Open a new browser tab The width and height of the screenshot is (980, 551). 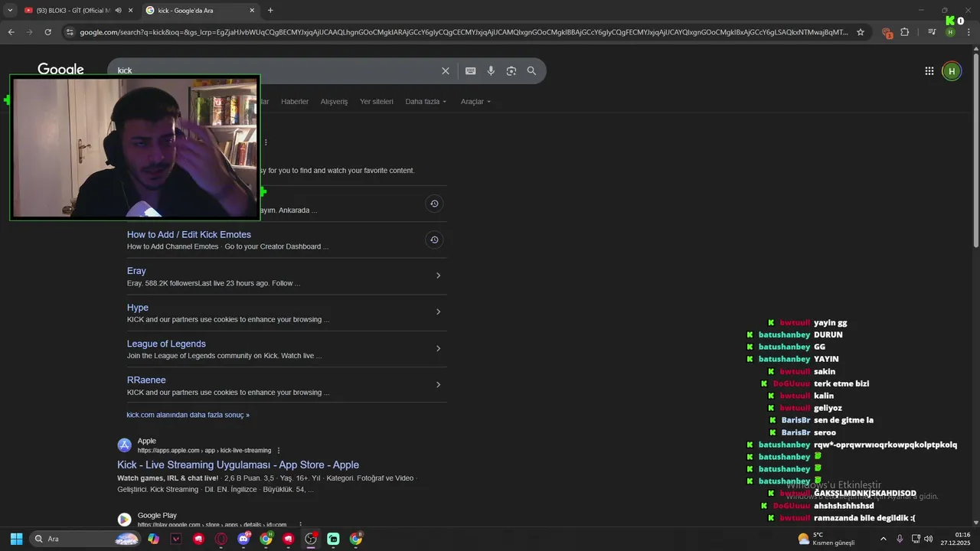click(x=270, y=10)
